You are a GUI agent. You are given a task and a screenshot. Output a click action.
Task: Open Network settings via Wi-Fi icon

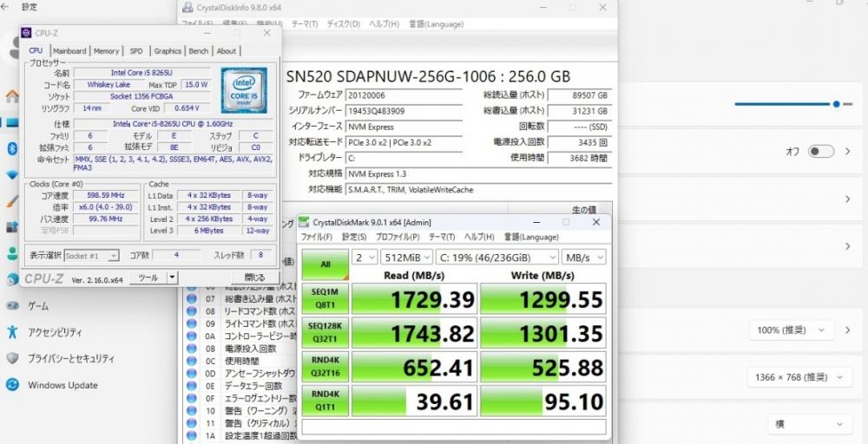click(x=12, y=175)
